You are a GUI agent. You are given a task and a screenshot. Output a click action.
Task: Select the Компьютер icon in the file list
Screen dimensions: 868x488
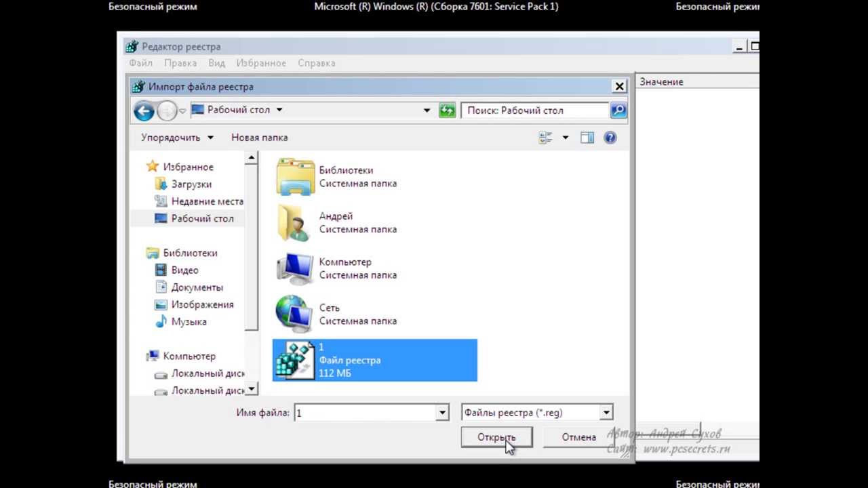tap(296, 268)
